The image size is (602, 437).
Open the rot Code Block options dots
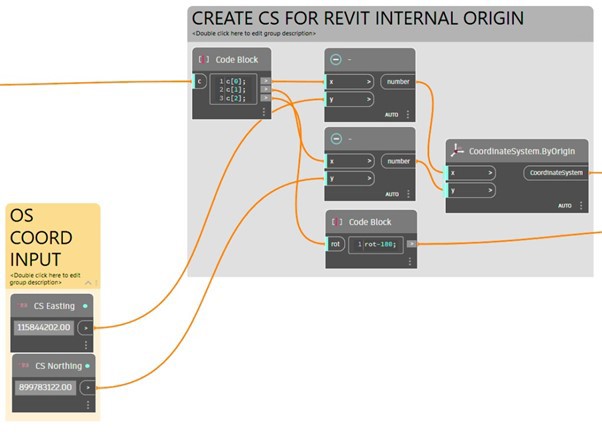(410, 261)
